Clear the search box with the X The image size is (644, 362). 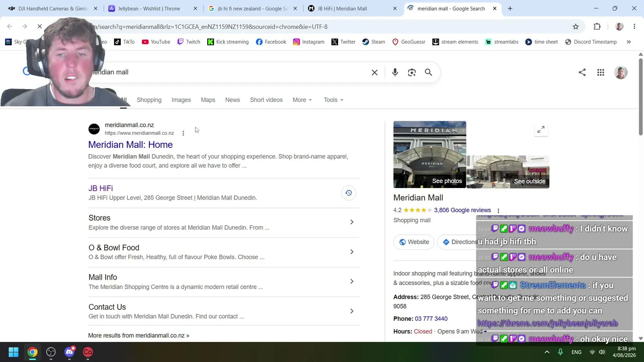point(375,72)
